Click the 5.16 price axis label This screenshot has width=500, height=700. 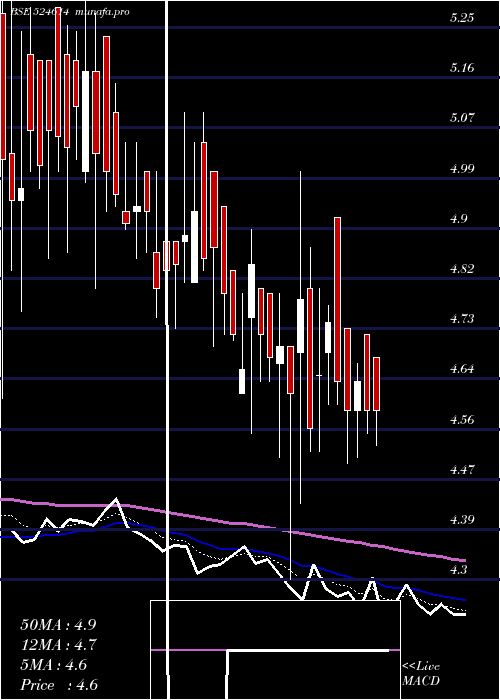pos(462,68)
